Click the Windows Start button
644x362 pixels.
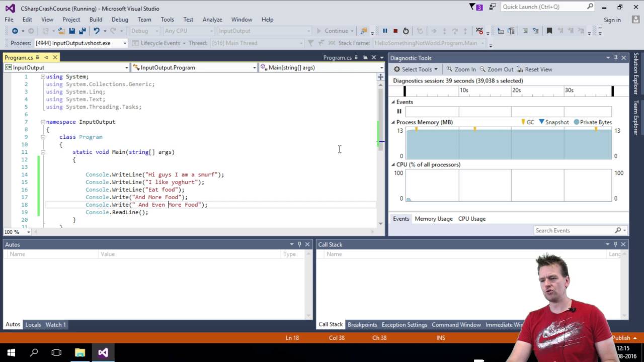coord(11,352)
